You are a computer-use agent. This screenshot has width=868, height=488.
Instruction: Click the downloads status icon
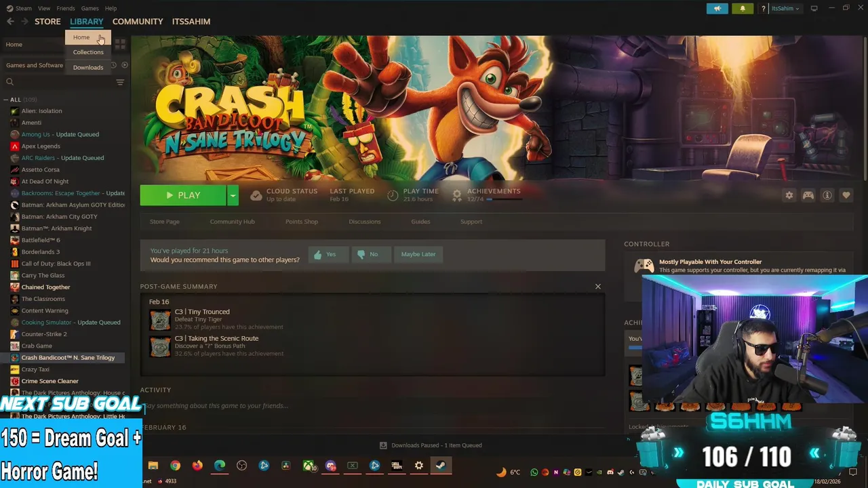point(383,445)
